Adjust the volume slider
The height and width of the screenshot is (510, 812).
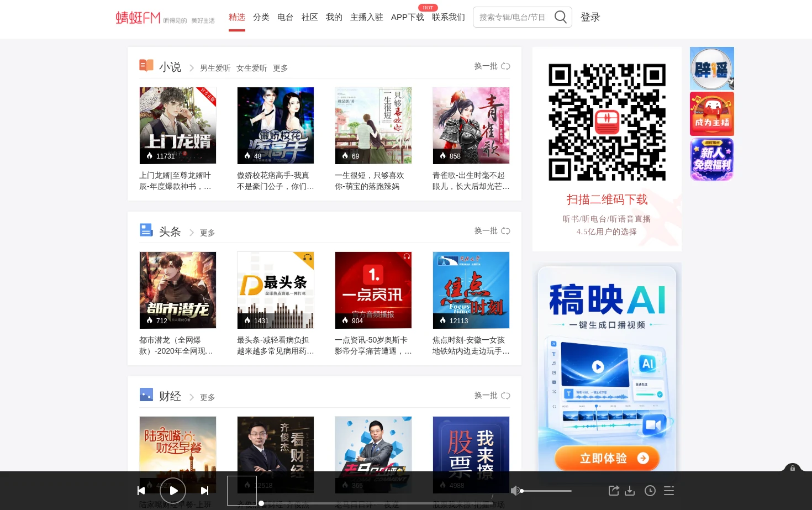coord(546,491)
